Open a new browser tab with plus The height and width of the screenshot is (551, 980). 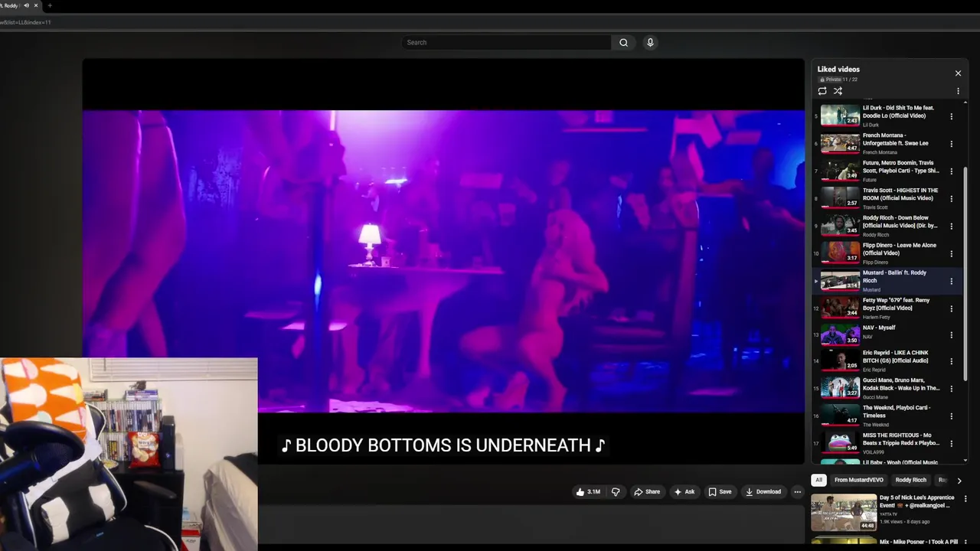(50, 5)
